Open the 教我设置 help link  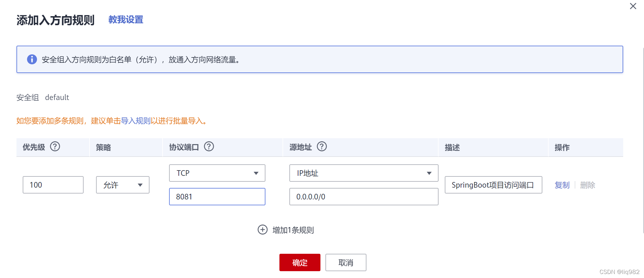point(126,20)
